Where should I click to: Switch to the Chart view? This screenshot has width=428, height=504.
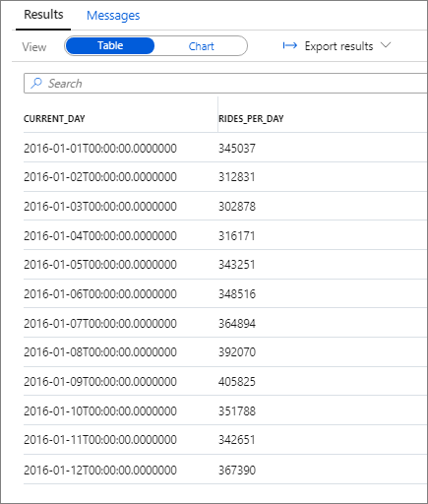click(x=201, y=46)
